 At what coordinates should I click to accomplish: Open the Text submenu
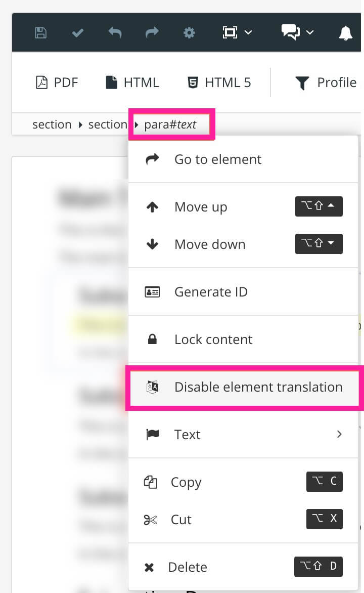[188, 434]
